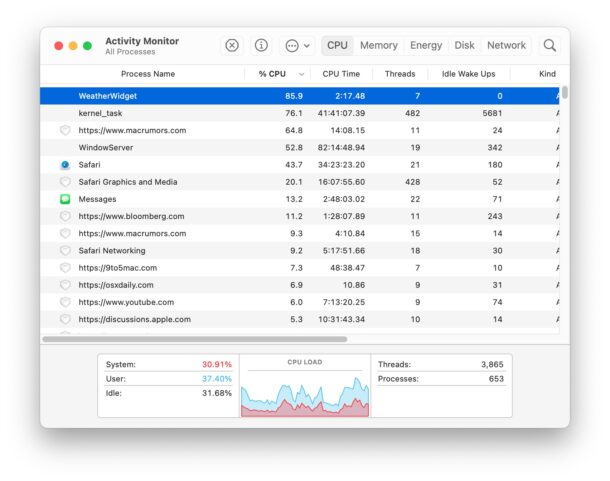Screen dimensions: 610x481
Task: Click the inspect process info icon
Action: [261, 45]
